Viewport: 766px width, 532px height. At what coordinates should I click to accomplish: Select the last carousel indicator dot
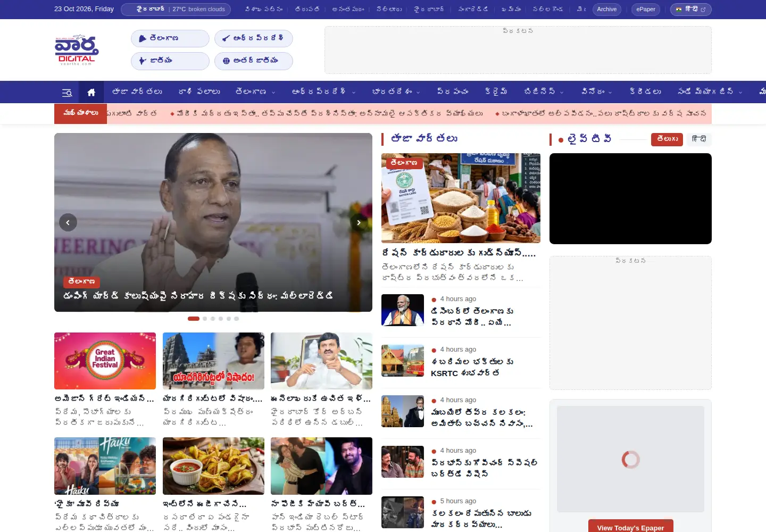(237, 319)
